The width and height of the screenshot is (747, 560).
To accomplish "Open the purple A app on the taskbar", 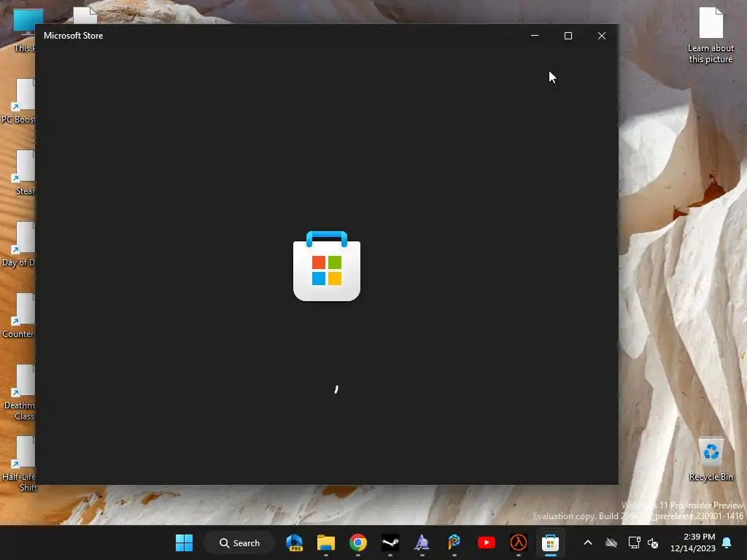I will (x=422, y=542).
